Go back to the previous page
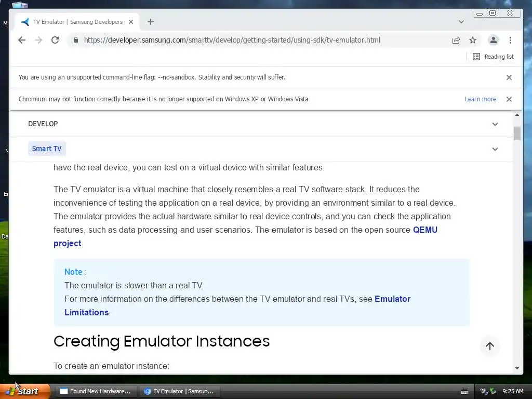The width and height of the screenshot is (532, 399). [22, 40]
